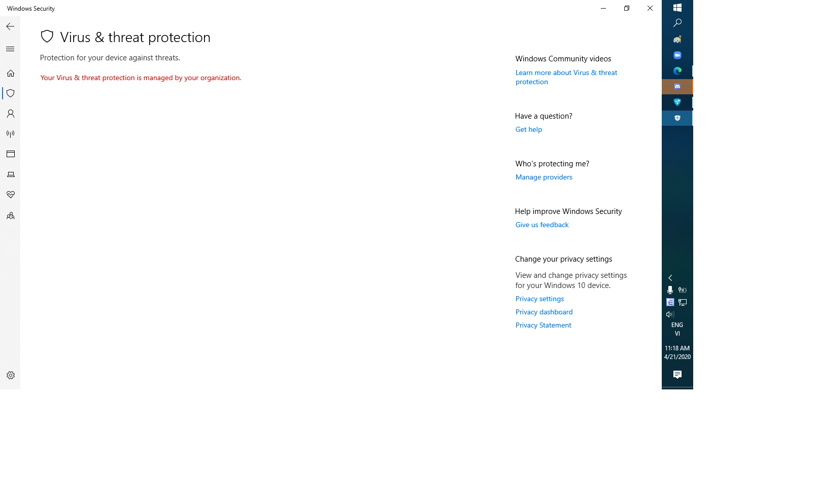Screen dimensions: 815x504
Task: Open the network tray icon
Action: (x=683, y=302)
